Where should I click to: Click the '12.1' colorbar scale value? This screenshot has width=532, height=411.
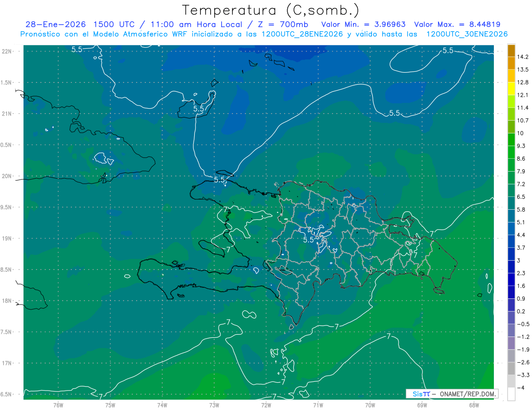click(x=523, y=95)
